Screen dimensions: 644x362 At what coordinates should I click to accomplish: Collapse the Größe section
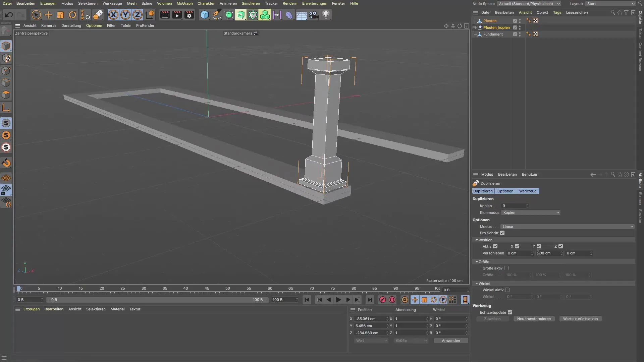tap(477, 262)
